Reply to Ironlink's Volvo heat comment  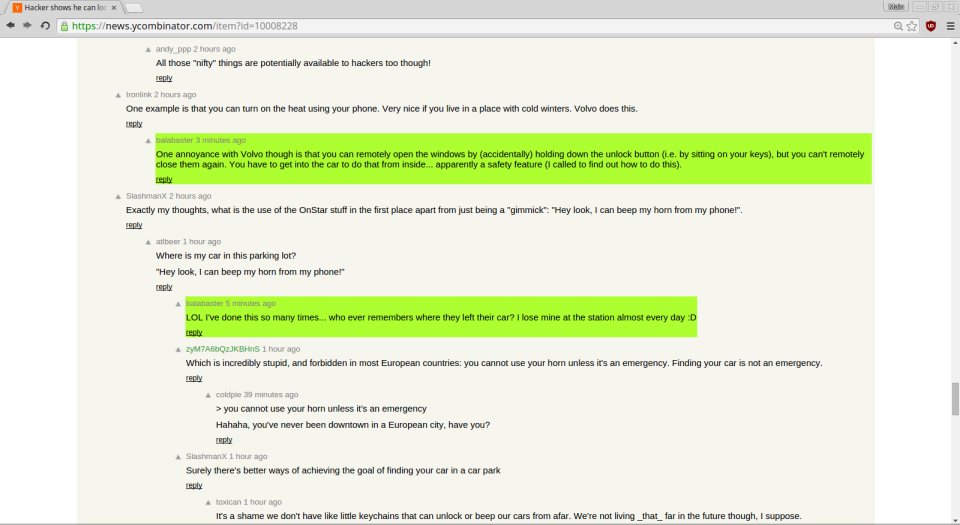[x=133, y=124]
